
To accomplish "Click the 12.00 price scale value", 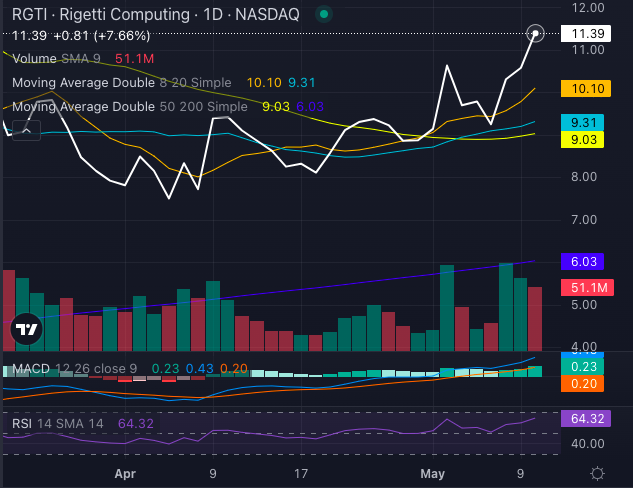I will [588, 8].
